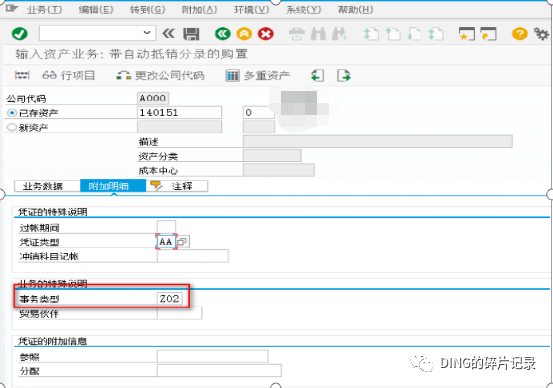Click the Last Page icon

pyautogui.click(x=436, y=34)
